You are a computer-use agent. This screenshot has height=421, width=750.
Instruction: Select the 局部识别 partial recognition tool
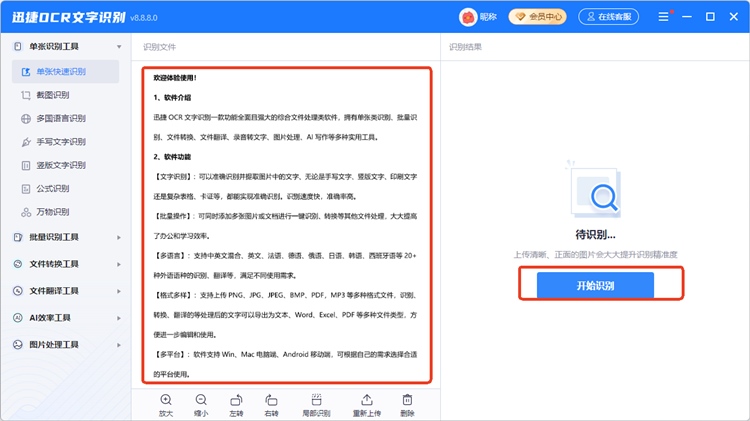316,400
